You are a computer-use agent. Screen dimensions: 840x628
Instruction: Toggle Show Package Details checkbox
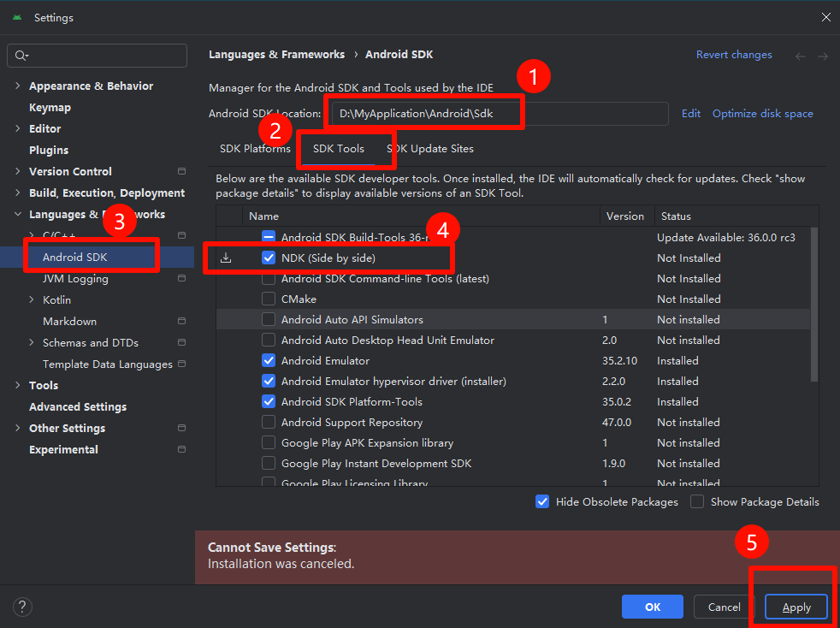(x=697, y=502)
